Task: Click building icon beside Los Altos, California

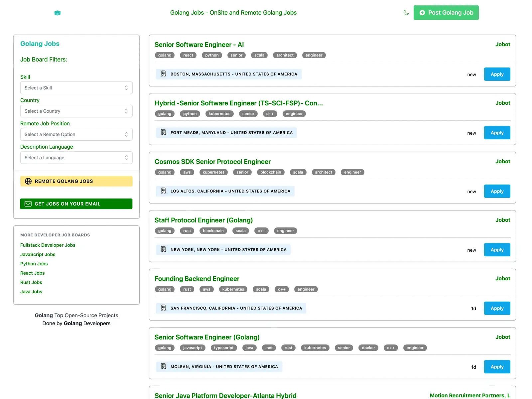Action: coord(163,191)
